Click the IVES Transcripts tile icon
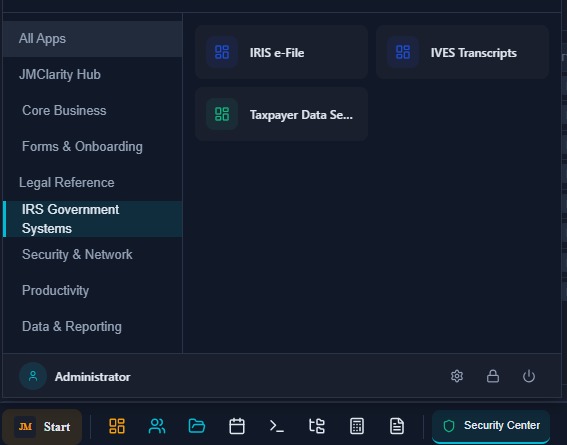567x445 pixels. click(x=403, y=52)
